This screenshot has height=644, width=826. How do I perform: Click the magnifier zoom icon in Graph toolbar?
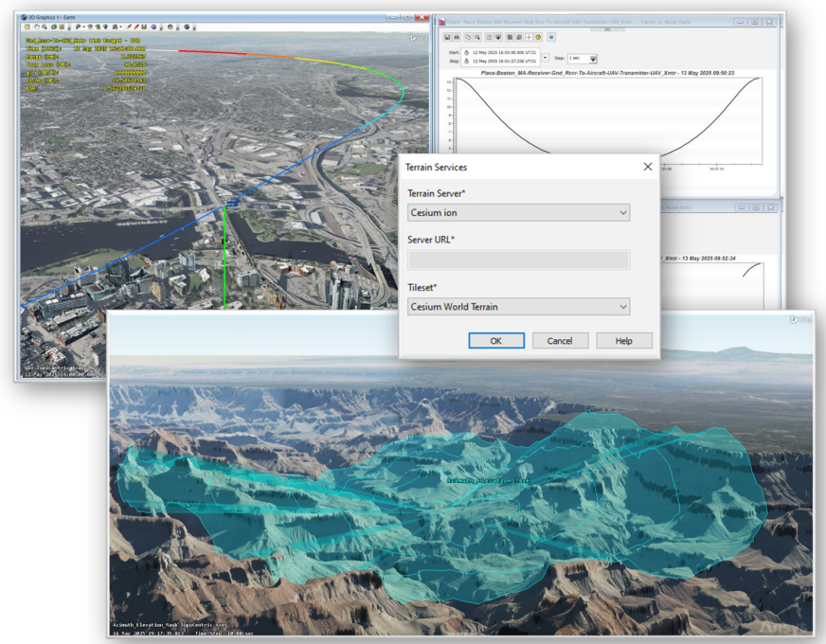click(x=477, y=37)
